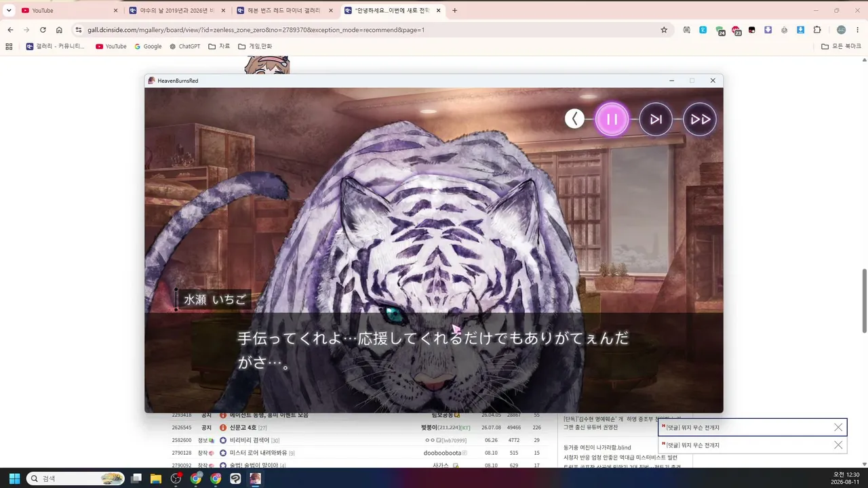The image size is (868, 488).
Task: Open the 비리비리 검색어 post
Action: pyautogui.click(x=250, y=440)
